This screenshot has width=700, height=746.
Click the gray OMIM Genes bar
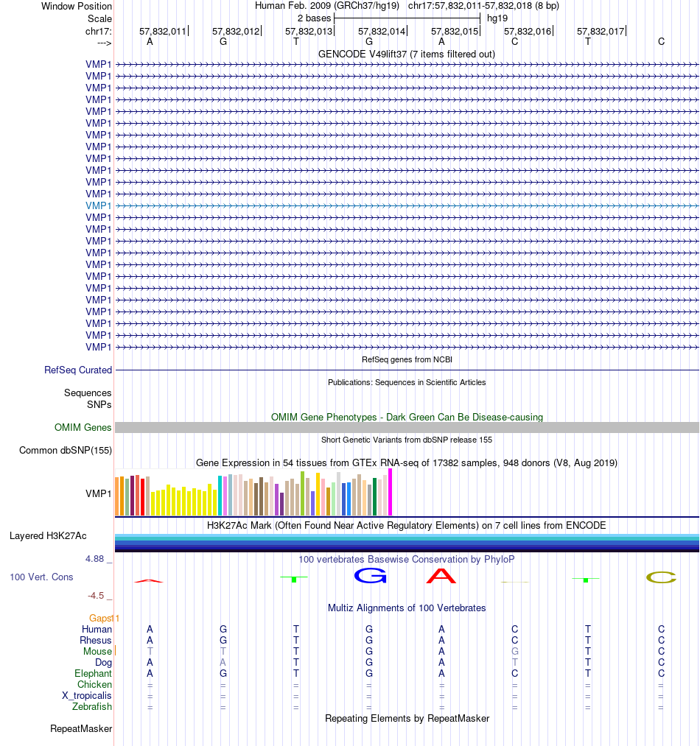[407, 427]
